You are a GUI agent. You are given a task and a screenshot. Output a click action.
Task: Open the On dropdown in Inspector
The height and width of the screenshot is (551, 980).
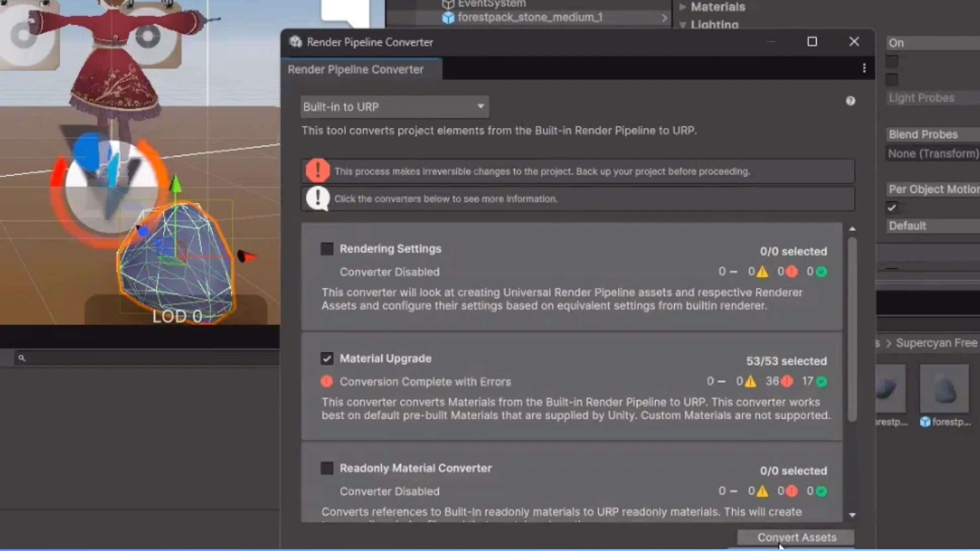[933, 43]
